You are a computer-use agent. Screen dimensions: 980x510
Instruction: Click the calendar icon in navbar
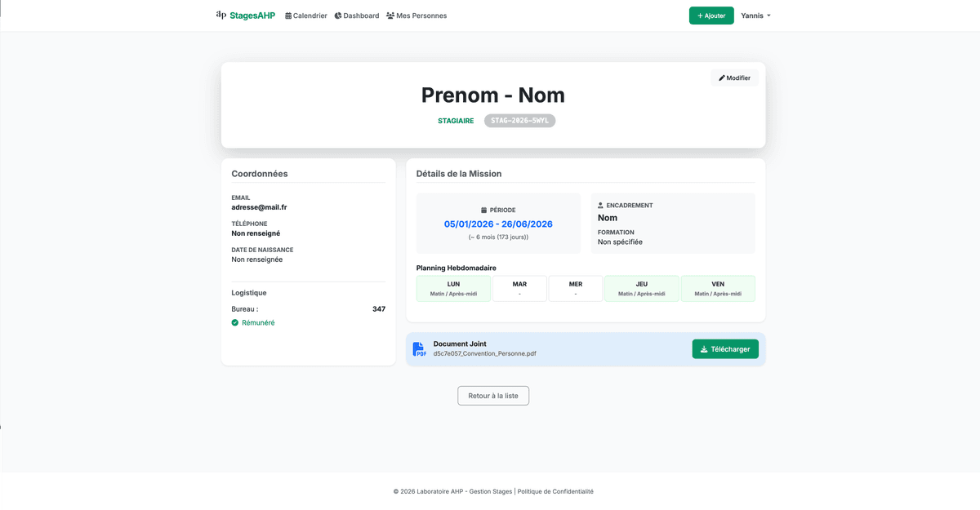click(x=288, y=16)
